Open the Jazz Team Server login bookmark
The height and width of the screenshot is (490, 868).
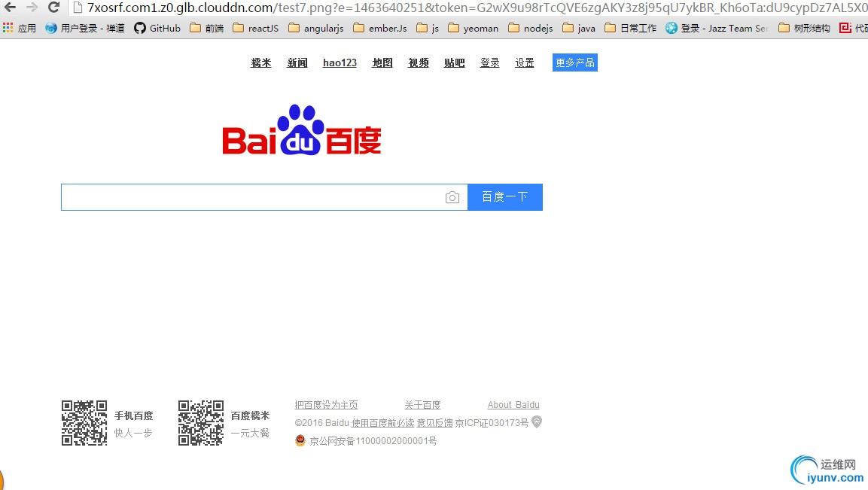(717, 29)
